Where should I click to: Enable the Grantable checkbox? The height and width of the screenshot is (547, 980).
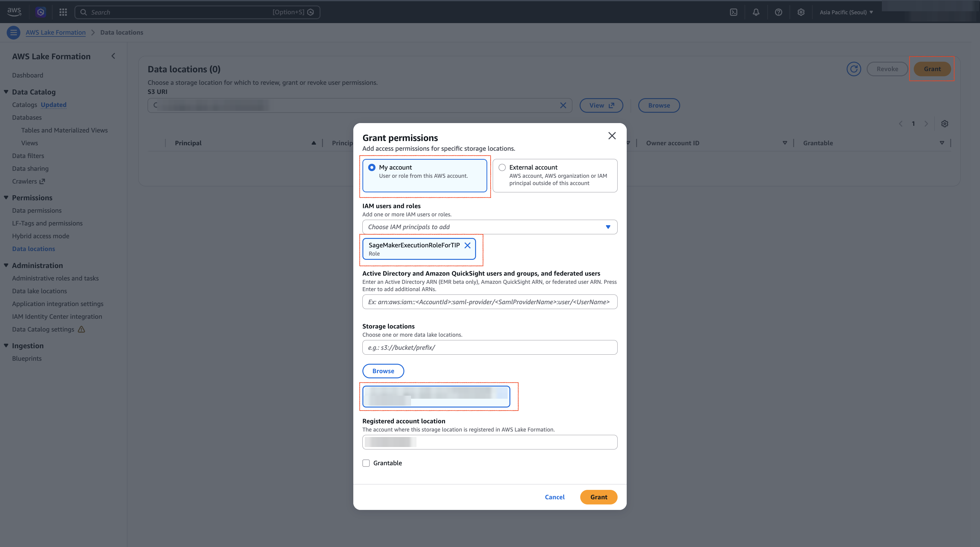(x=366, y=463)
